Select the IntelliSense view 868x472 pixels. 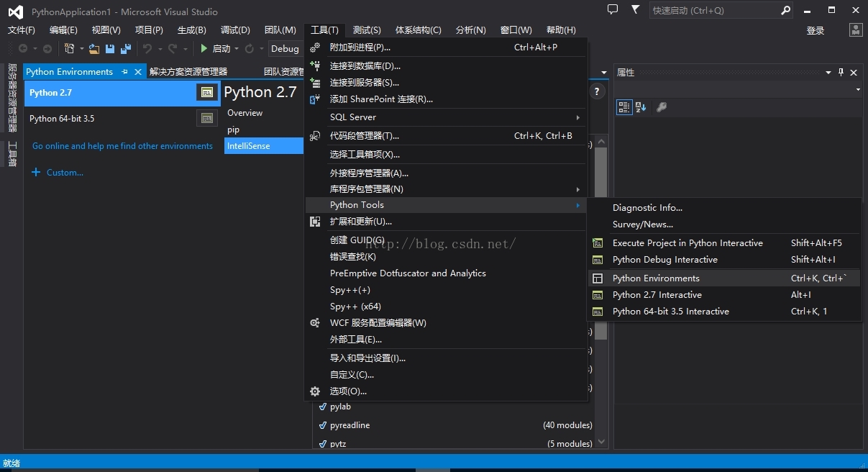265,145
